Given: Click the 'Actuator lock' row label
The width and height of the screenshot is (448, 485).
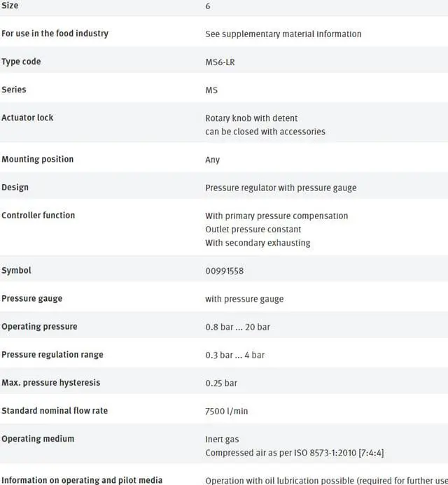Looking at the screenshot, I should [x=27, y=118].
